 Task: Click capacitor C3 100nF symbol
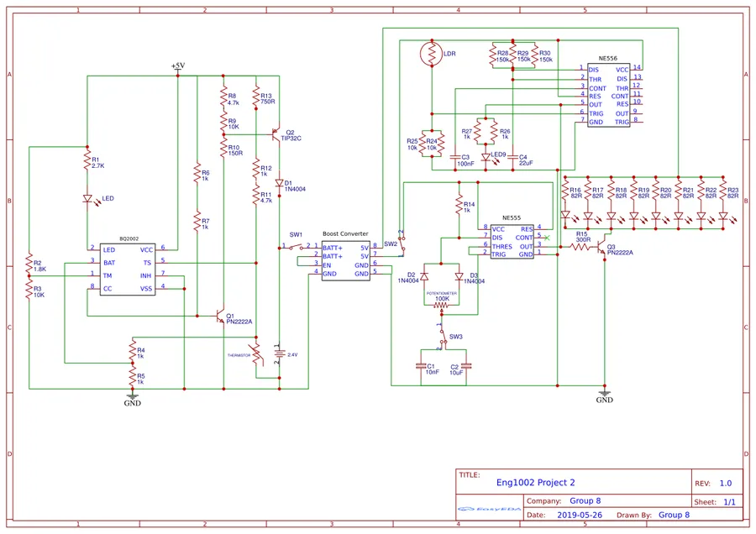455,157
